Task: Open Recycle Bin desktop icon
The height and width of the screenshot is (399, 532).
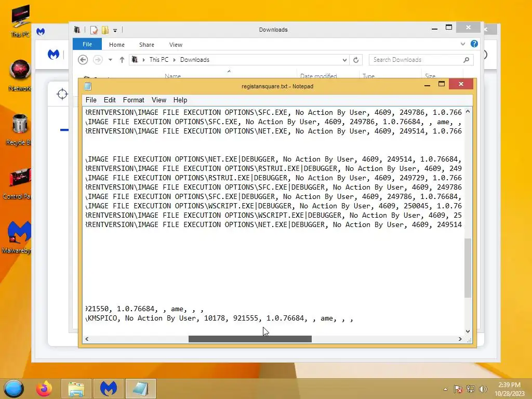Action: pyautogui.click(x=19, y=130)
